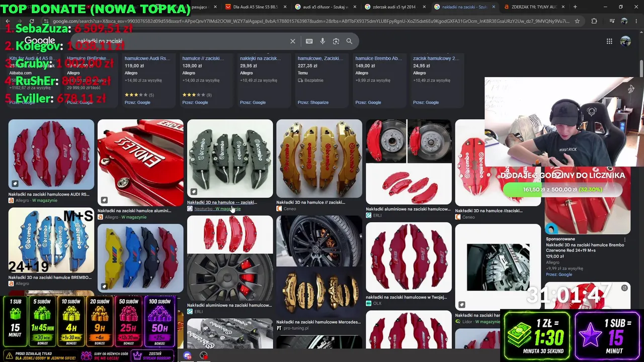
Task: Close the 'audi a5 difusor' tab
Action: 354,7
